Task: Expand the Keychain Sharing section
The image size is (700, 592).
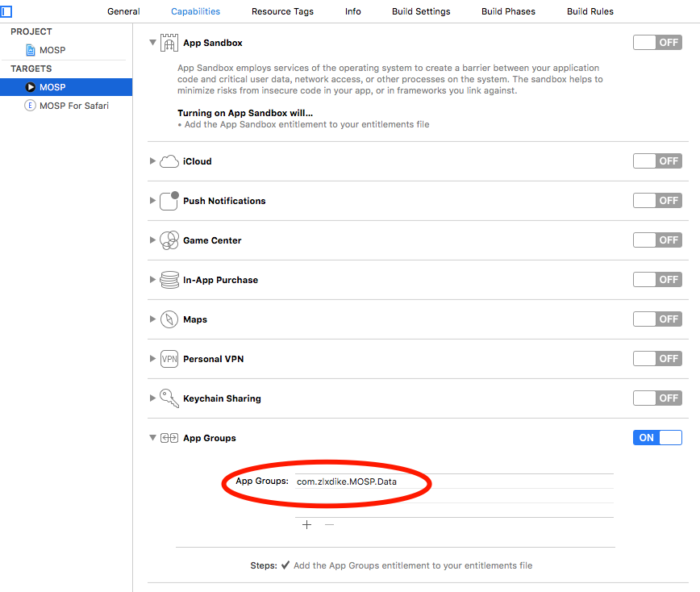Action: (x=152, y=398)
